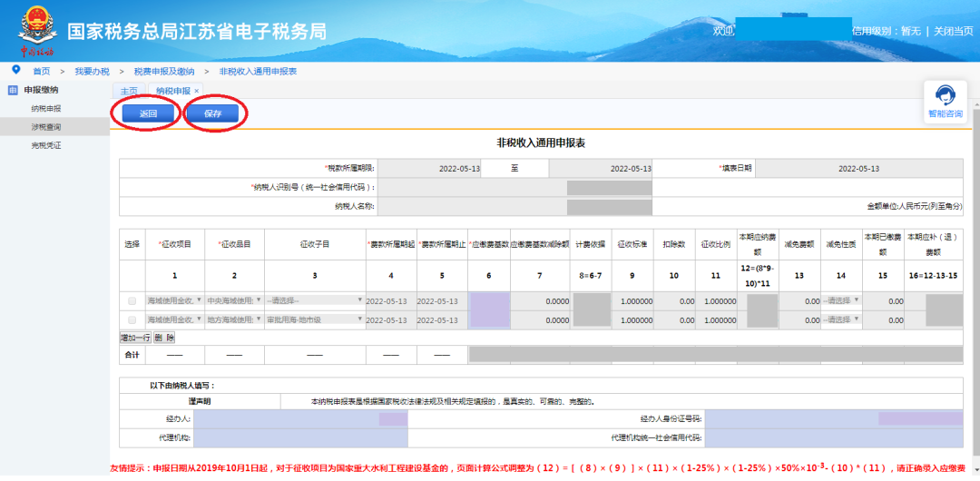Screen dimensions: 980x481
Task: Click 应缴费基数 input in the 地方海域使用 row
Action: pos(489,319)
